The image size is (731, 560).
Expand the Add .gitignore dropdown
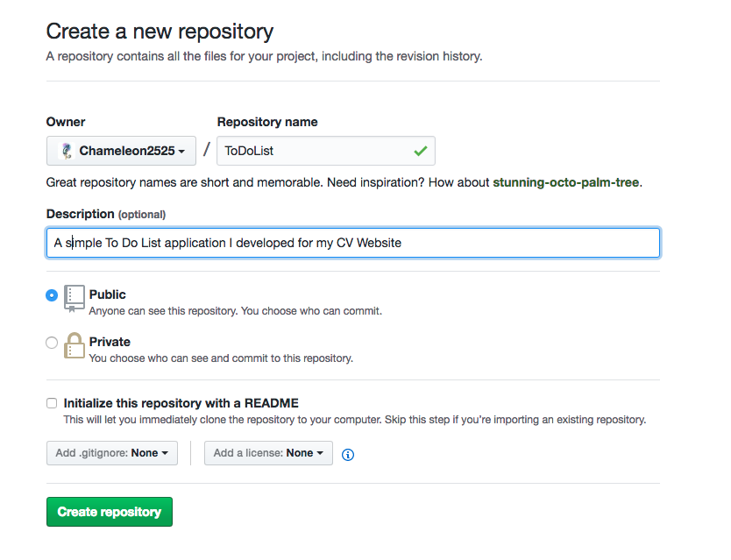(x=111, y=453)
